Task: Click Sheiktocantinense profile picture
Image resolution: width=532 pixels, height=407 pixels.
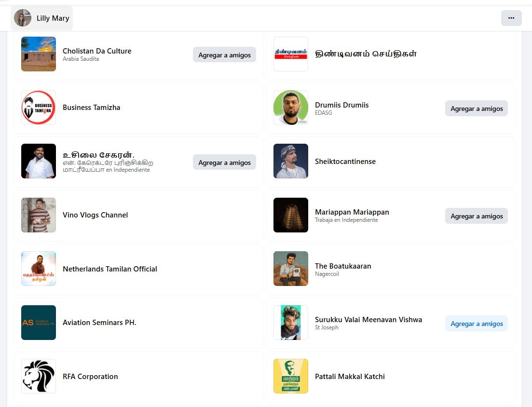Action: coord(291,161)
